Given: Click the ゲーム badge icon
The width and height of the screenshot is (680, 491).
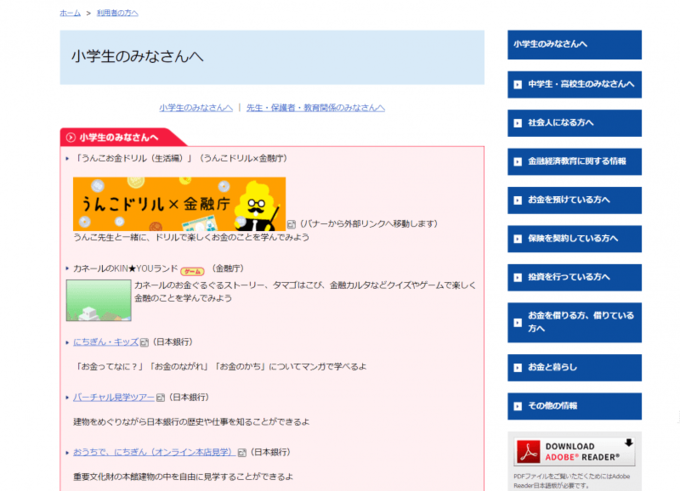Looking at the screenshot, I should [192, 270].
